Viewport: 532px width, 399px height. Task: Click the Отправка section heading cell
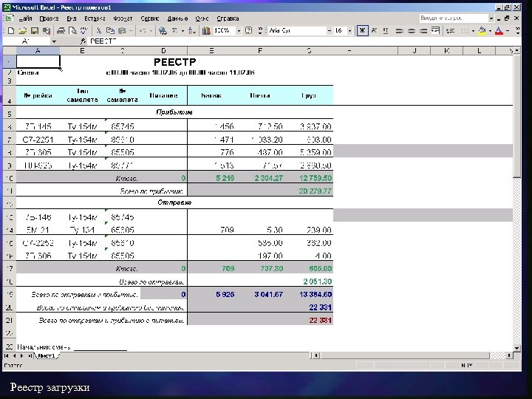point(174,202)
